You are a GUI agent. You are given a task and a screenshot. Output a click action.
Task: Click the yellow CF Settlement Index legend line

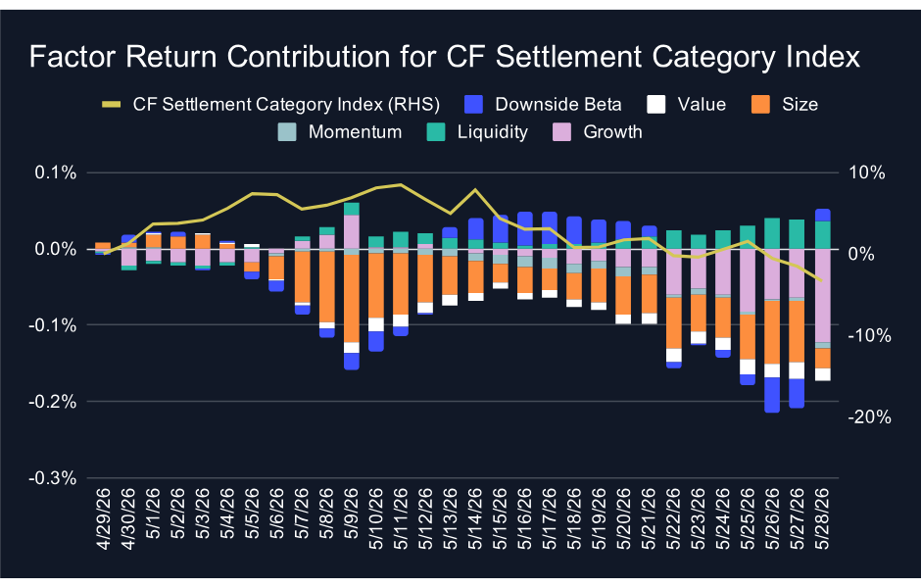(x=111, y=105)
